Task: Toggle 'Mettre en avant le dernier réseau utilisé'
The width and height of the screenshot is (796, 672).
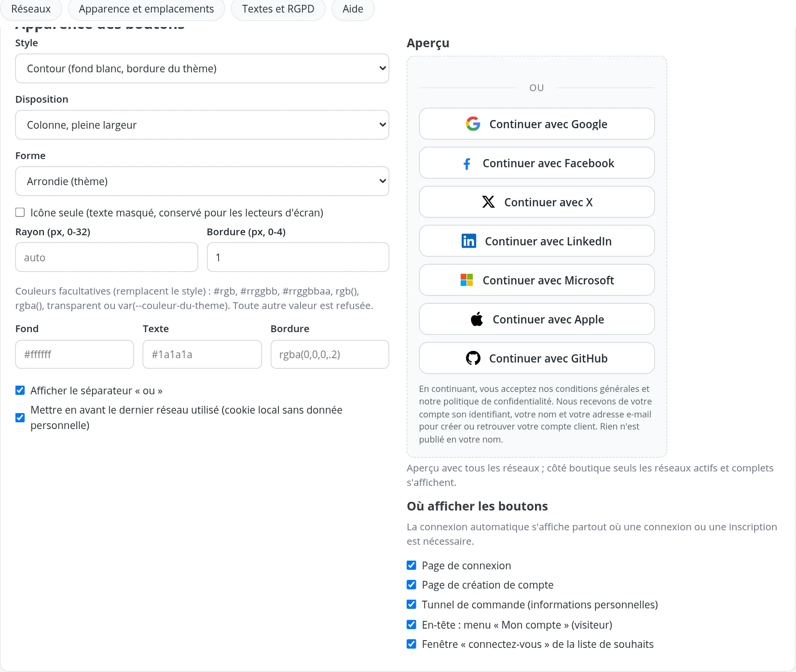Action: click(x=20, y=417)
